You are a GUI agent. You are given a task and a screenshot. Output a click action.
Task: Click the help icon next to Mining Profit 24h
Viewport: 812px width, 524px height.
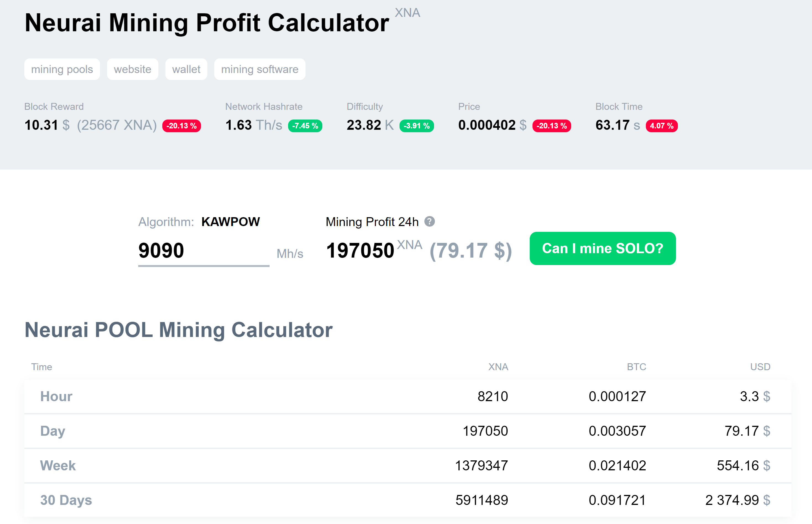428,222
